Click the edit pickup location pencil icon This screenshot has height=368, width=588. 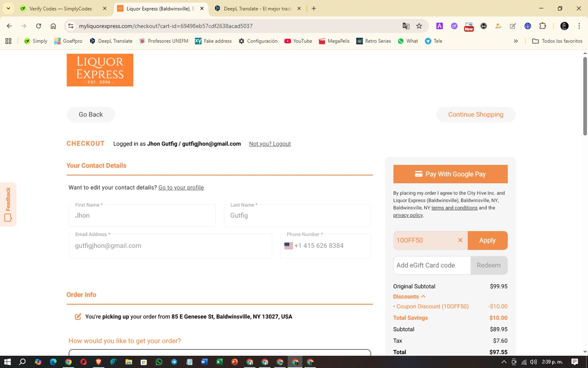(78, 317)
